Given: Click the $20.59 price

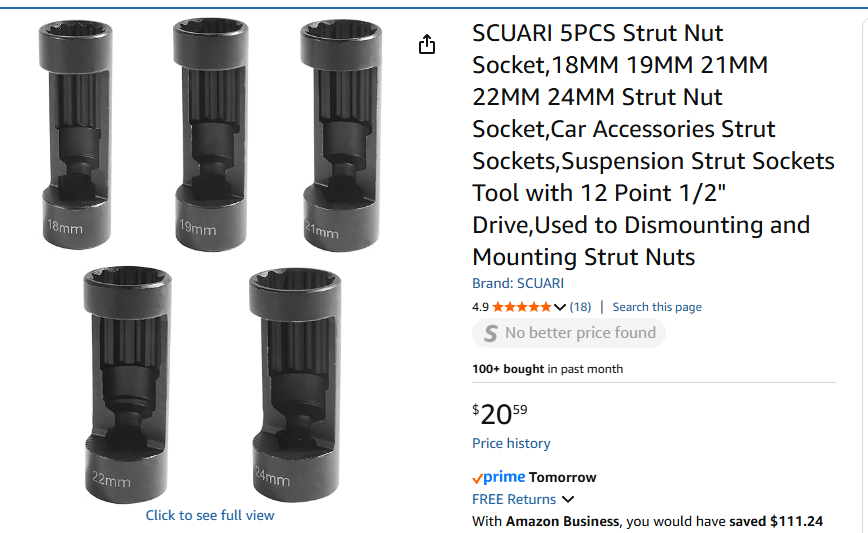Looking at the screenshot, I should [500, 413].
